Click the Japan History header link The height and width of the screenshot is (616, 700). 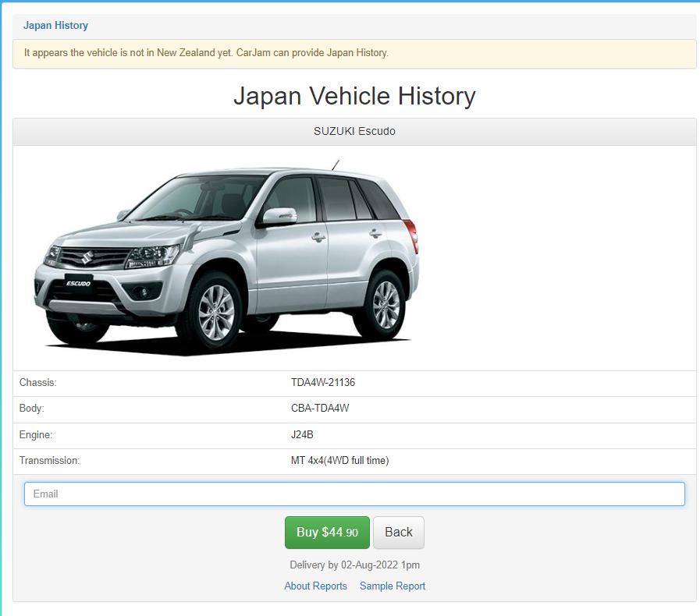55,26
